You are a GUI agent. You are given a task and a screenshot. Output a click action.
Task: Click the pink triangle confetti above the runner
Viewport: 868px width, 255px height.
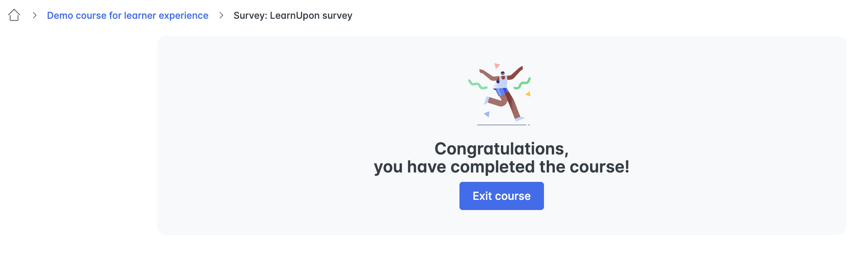click(x=497, y=65)
